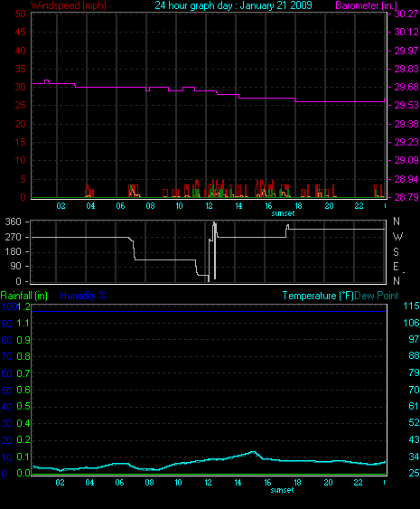
Task: Click the Barometer (in.) axis title
Action: click(366, 5)
